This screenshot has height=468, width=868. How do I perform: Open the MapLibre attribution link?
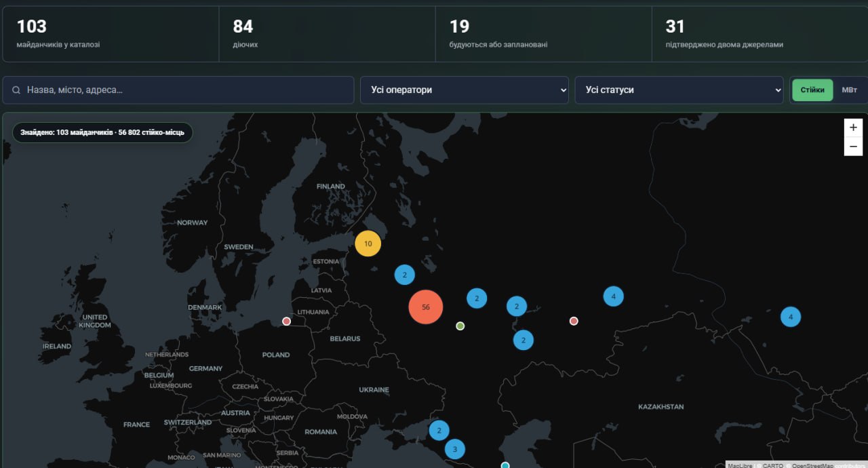click(x=740, y=465)
